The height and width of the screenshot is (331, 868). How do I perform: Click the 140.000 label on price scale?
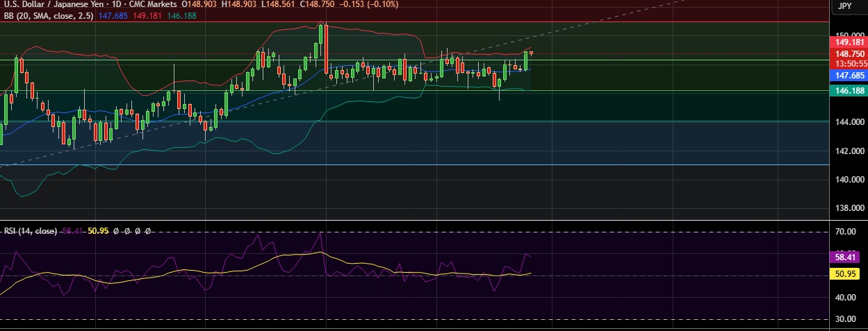[x=849, y=179]
